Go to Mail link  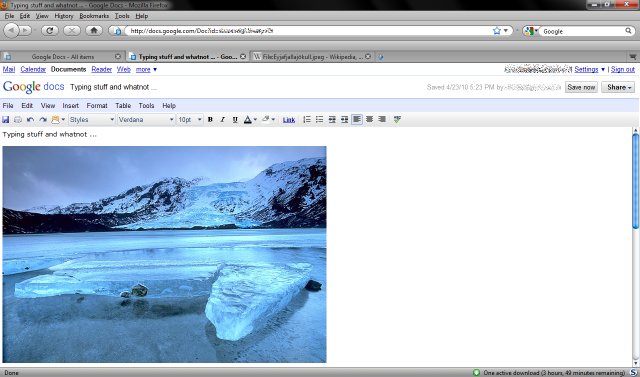tap(9, 69)
